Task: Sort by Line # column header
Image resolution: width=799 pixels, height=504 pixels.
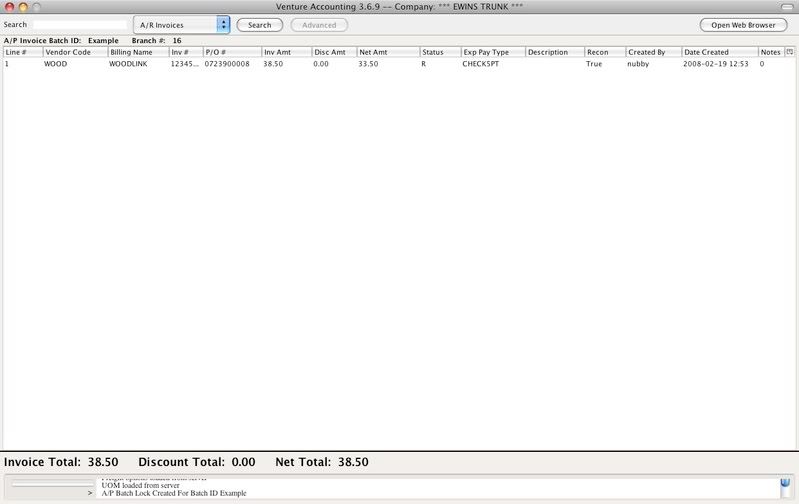Action: (23, 52)
